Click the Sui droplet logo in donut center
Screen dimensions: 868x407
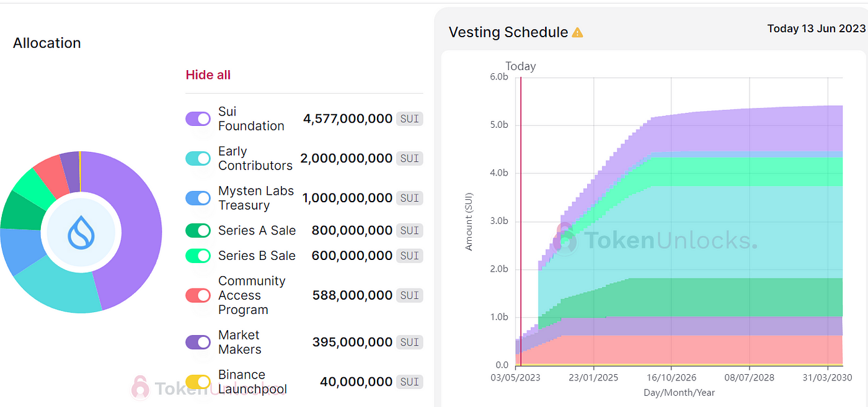(x=81, y=233)
